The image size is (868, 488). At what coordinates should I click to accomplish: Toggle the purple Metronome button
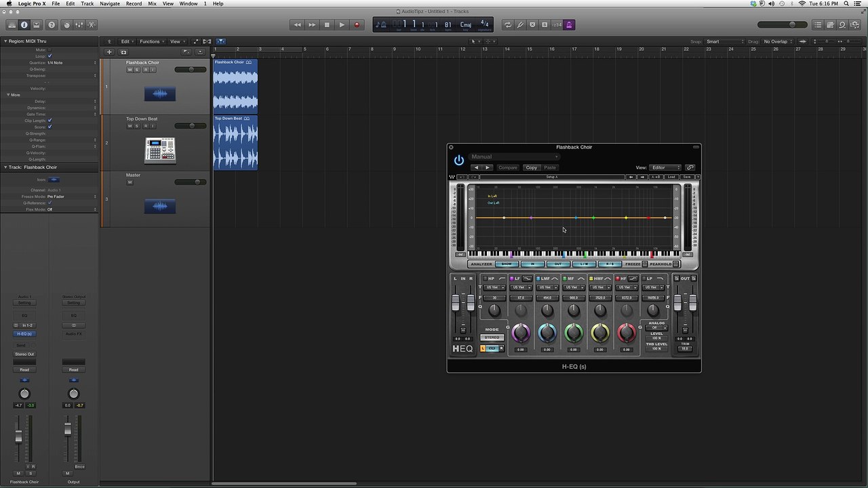pos(569,25)
